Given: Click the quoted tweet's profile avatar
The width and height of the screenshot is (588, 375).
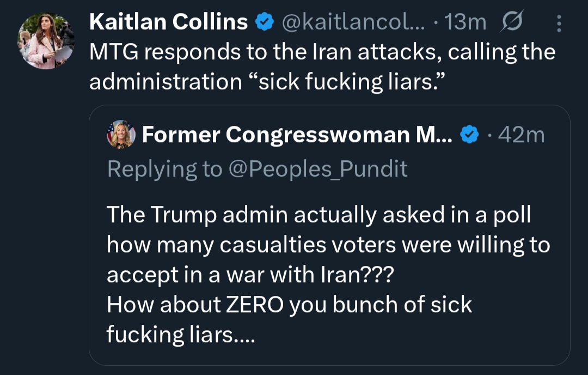Looking at the screenshot, I should click(x=120, y=134).
